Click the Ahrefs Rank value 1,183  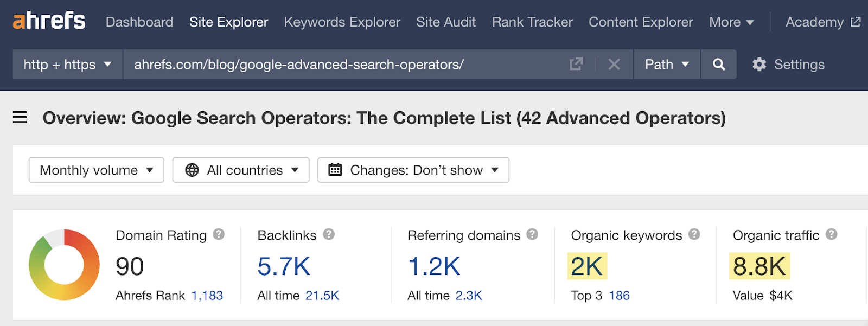point(207,296)
